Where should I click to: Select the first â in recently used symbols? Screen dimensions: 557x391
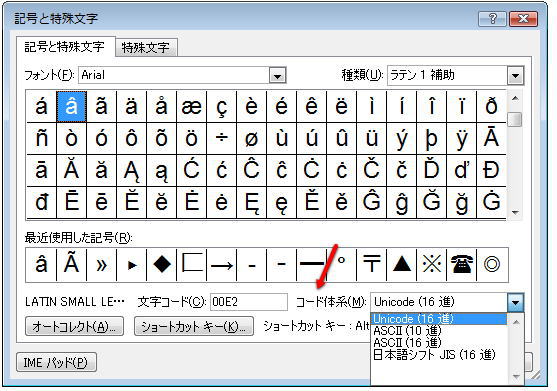pos(42,265)
